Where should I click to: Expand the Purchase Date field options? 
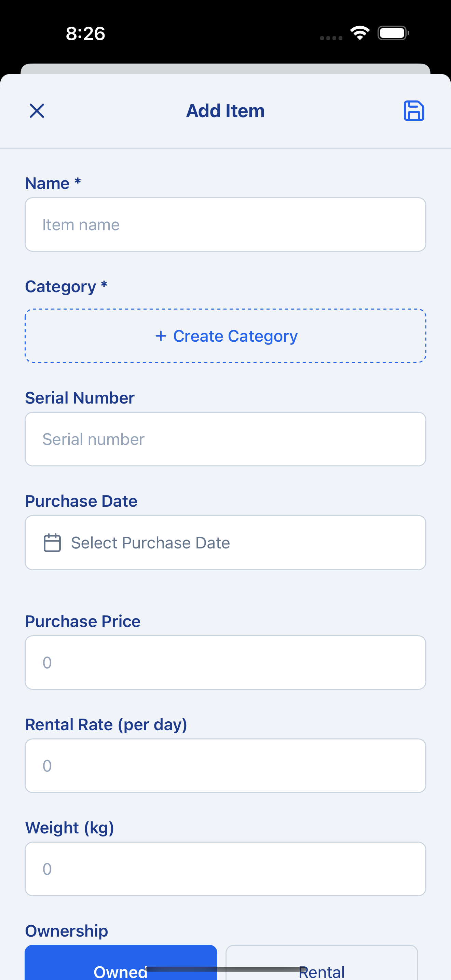(x=225, y=543)
